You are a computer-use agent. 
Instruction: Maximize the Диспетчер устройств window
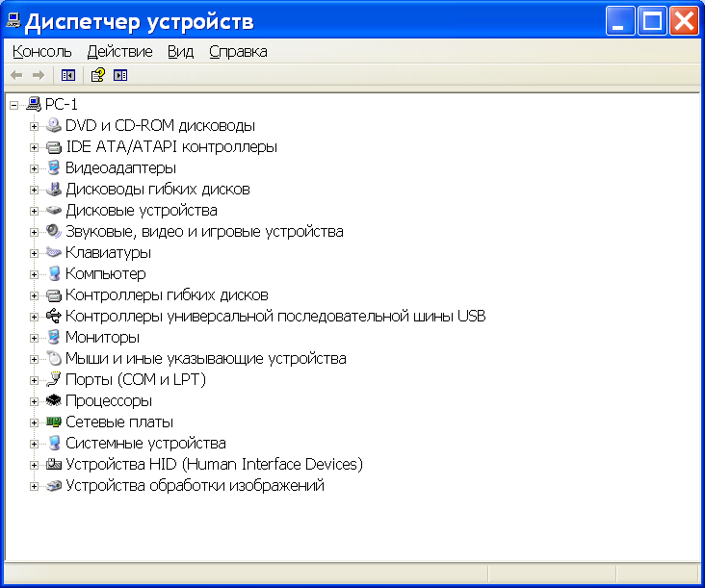coord(652,20)
